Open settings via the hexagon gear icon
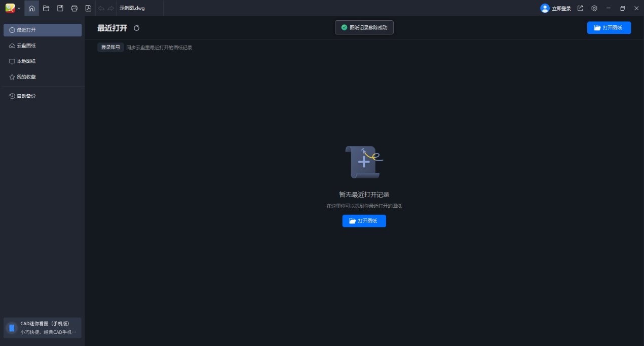644x346 pixels. pyautogui.click(x=594, y=8)
